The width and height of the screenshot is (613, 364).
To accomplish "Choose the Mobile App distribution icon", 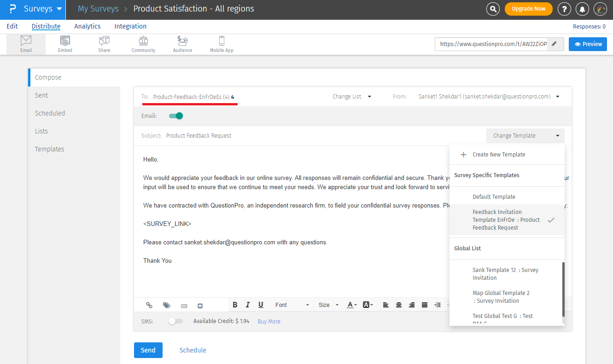I will coord(222,44).
